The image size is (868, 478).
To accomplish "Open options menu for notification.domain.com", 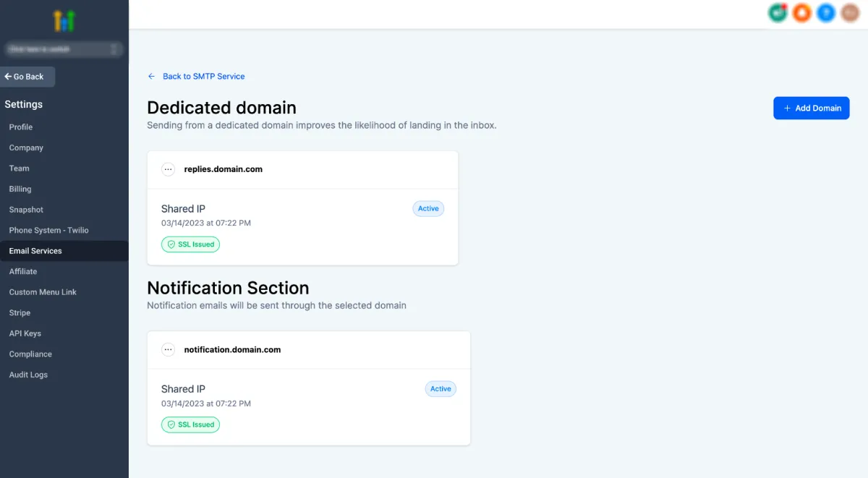I will (169, 349).
